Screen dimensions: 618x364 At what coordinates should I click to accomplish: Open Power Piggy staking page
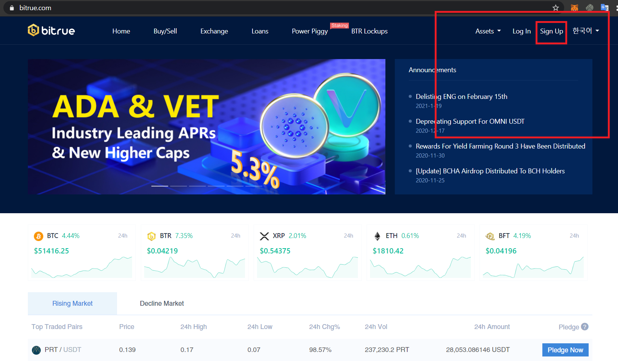(310, 31)
